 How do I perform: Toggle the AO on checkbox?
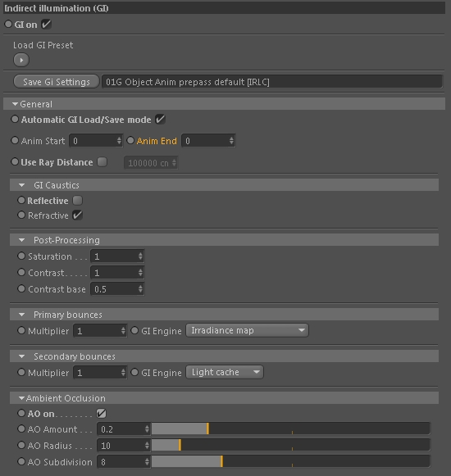coord(101,413)
